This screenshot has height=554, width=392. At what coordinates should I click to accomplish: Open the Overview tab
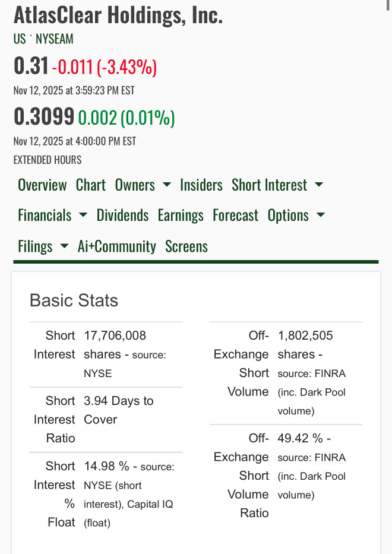42,185
